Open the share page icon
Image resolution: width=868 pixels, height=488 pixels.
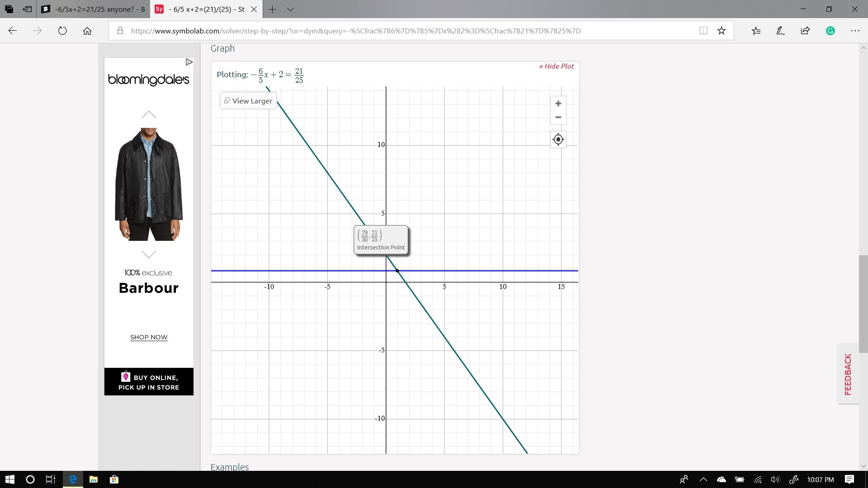click(x=805, y=31)
